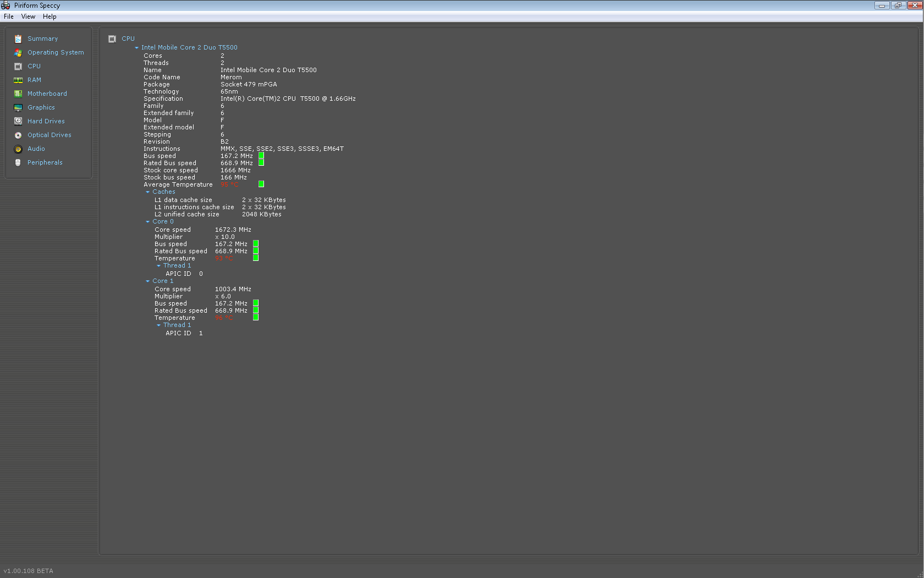Click the 'Intel(R) Core(TM)2 CPU T5500 @ 1.66GHz' specification
Viewport: 924px width, 578px height.
[x=288, y=99]
